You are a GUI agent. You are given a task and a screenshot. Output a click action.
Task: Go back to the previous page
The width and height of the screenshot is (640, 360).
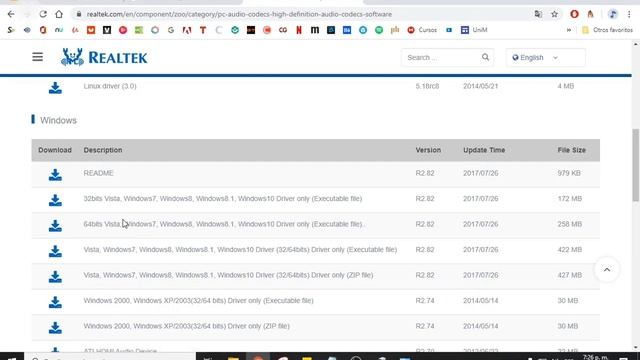11,14
